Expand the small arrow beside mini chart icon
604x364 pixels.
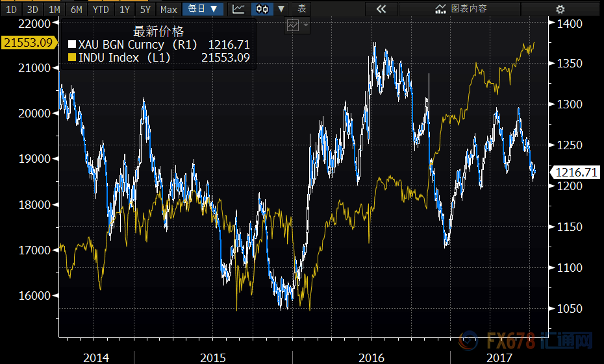(305, 25)
